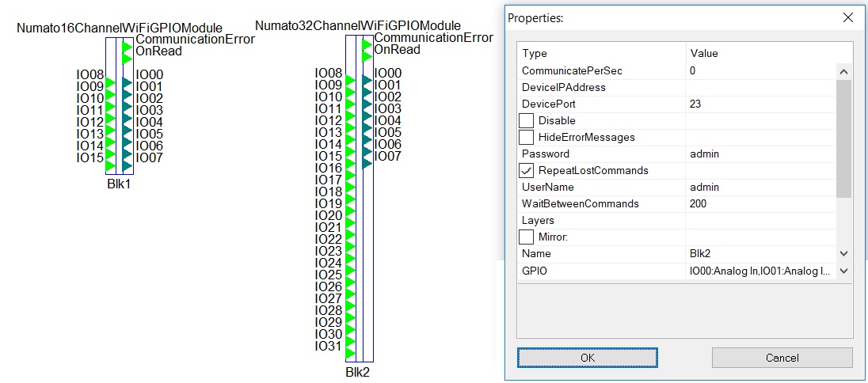Click the IO28 label on Blk2
The image size is (868, 383).
tap(329, 310)
